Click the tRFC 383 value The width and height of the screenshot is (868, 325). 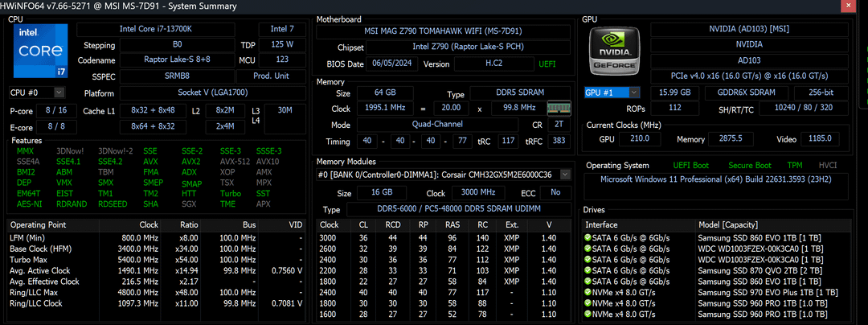click(x=559, y=141)
